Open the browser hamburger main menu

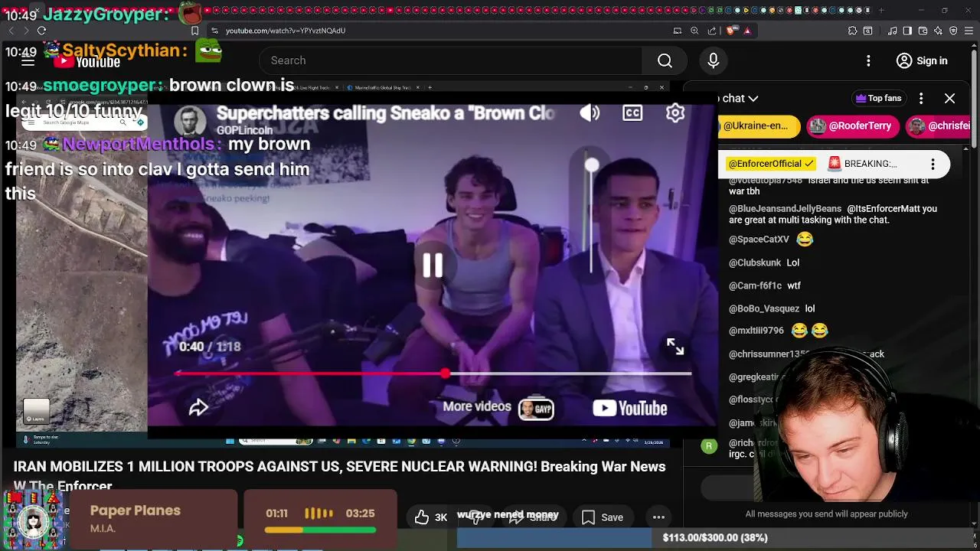[969, 31]
